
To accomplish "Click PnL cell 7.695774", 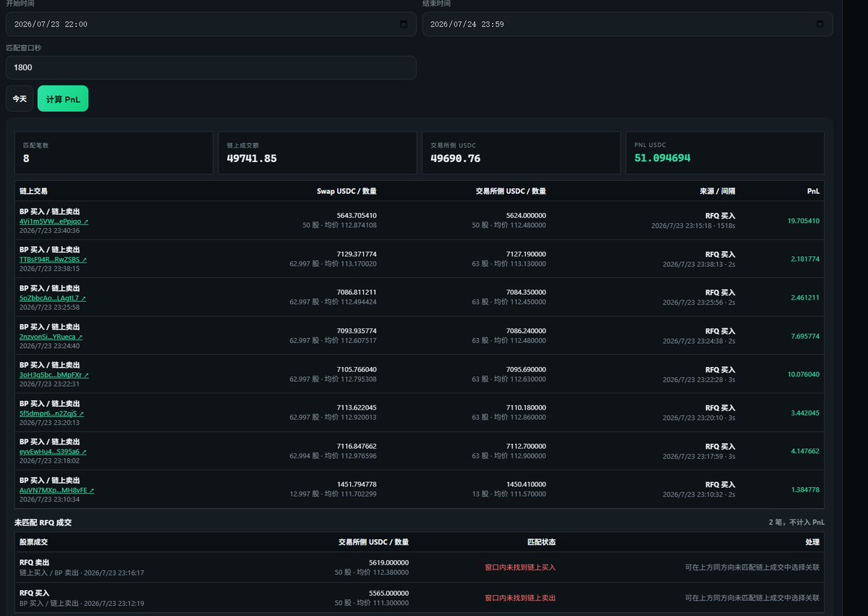I will [x=805, y=336].
